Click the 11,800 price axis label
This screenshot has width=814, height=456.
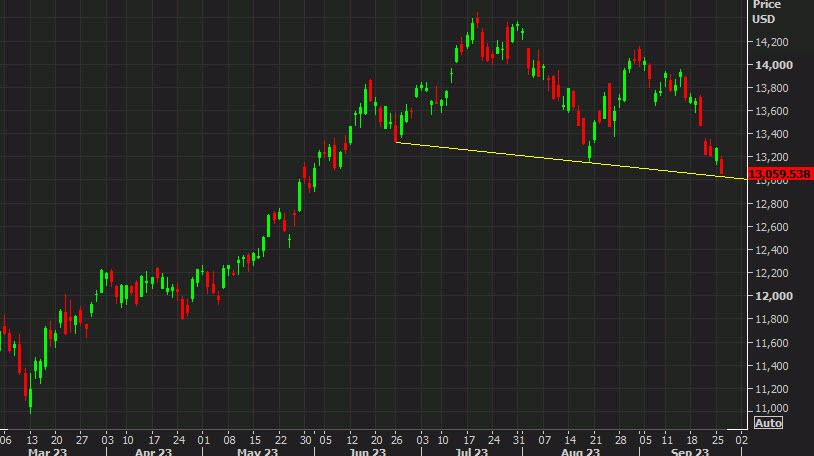tap(771, 319)
